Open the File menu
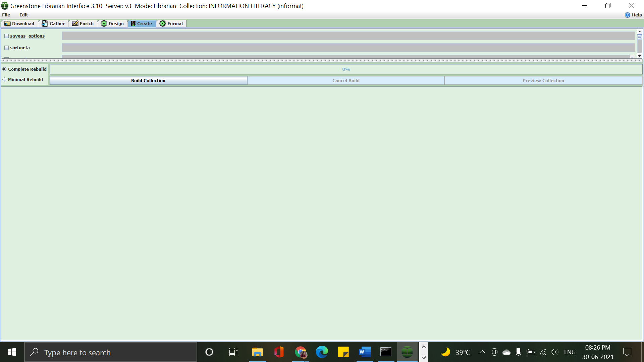This screenshot has height=362, width=644. tap(6, 15)
